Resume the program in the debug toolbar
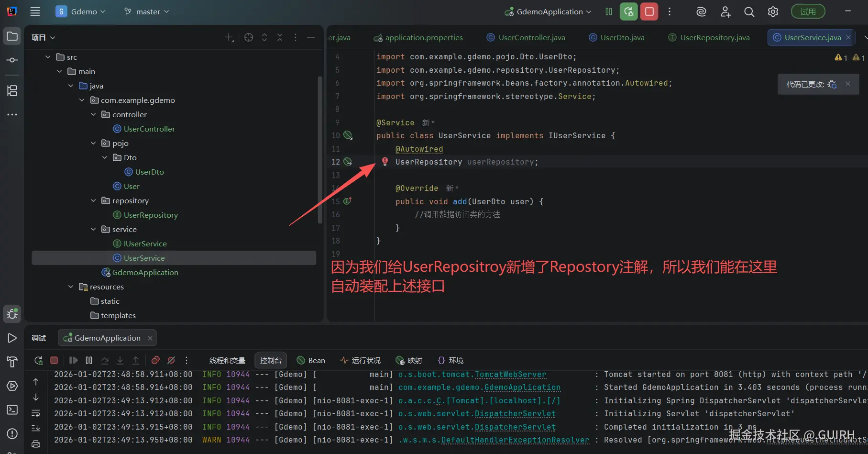868x454 pixels. coord(73,360)
